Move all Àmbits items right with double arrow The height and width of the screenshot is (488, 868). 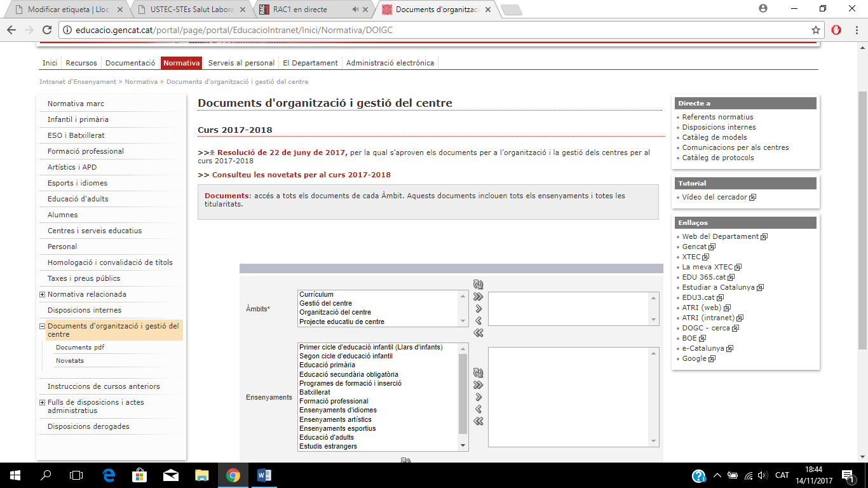[478, 297]
